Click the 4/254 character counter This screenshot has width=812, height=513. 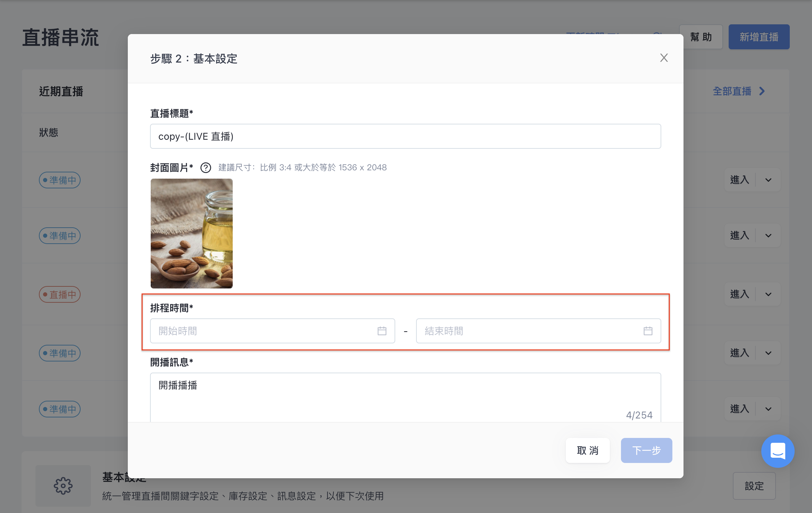coord(639,415)
